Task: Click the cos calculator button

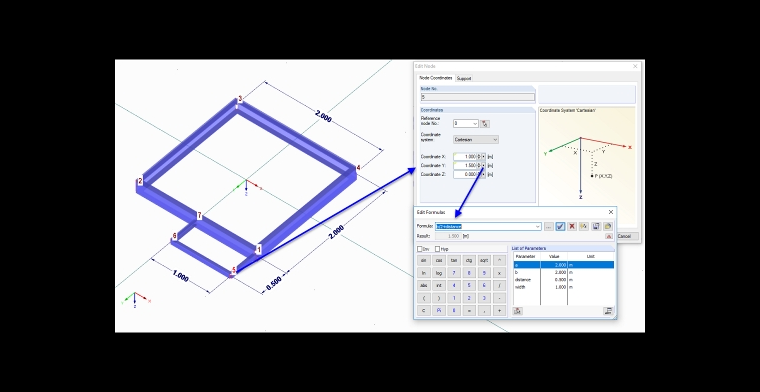Action: click(x=439, y=261)
